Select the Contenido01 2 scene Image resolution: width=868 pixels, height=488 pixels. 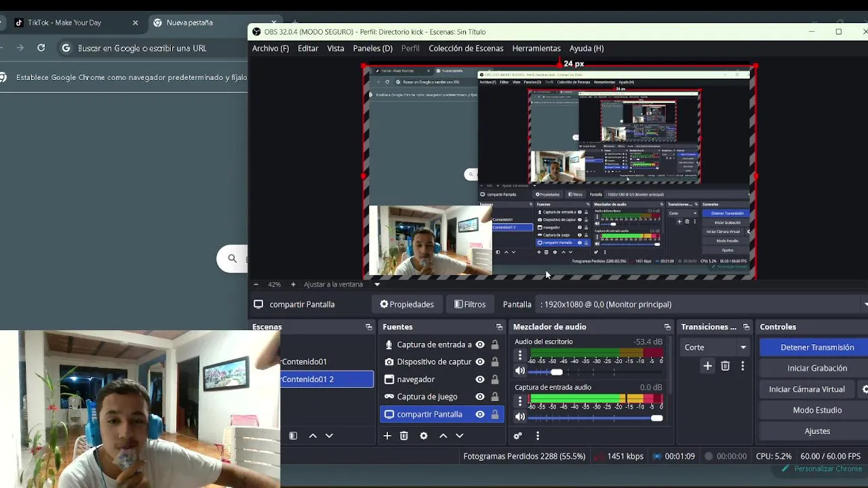point(327,379)
